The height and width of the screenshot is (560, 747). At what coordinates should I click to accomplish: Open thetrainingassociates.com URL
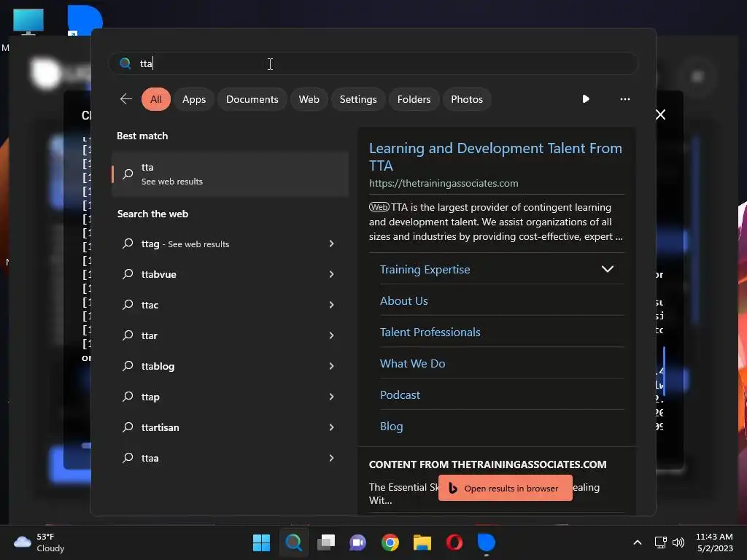coord(444,183)
